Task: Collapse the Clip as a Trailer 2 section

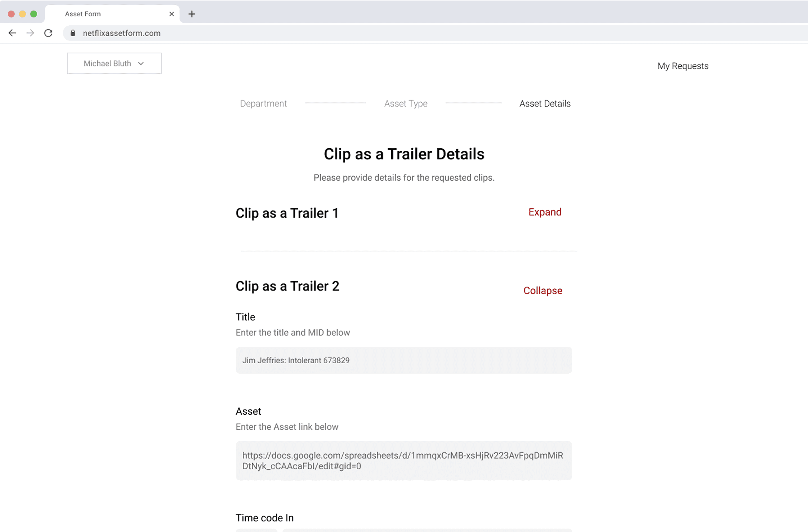Action: 542,290
